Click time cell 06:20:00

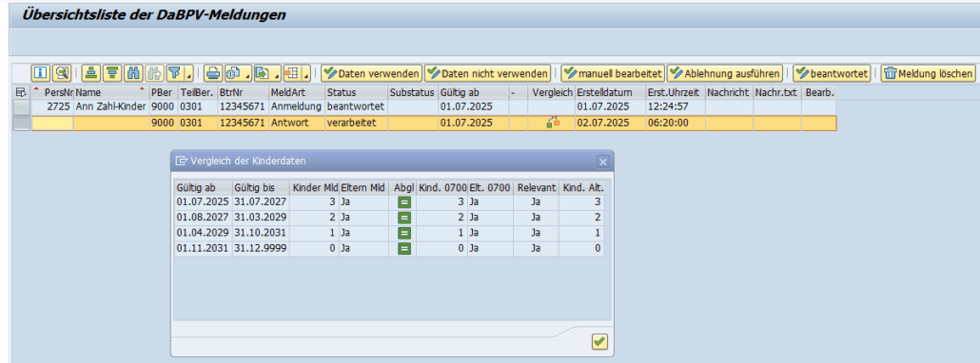(x=675, y=123)
